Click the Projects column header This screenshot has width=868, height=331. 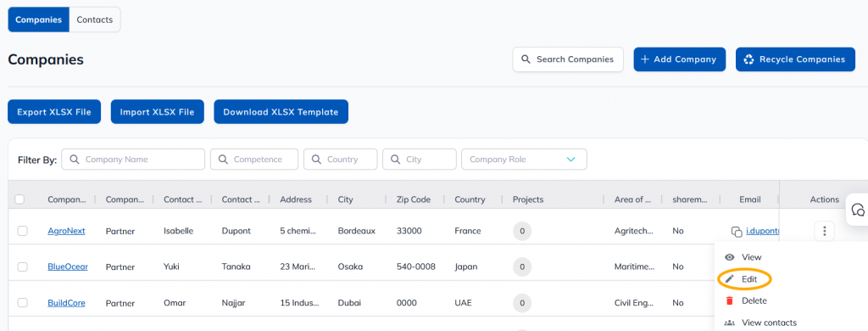(x=528, y=199)
